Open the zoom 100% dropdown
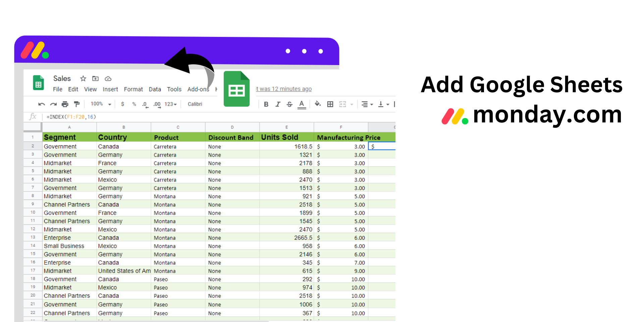The image size is (644, 322). coord(101,104)
